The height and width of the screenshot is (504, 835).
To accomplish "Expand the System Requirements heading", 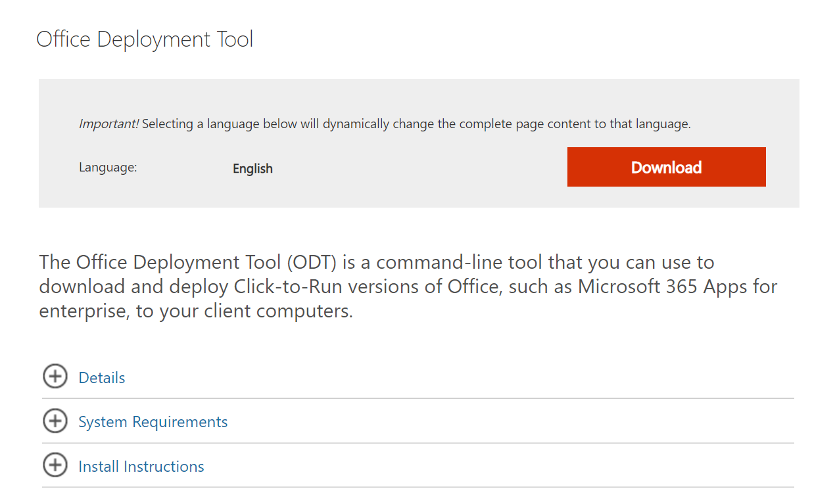I will (153, 422).
